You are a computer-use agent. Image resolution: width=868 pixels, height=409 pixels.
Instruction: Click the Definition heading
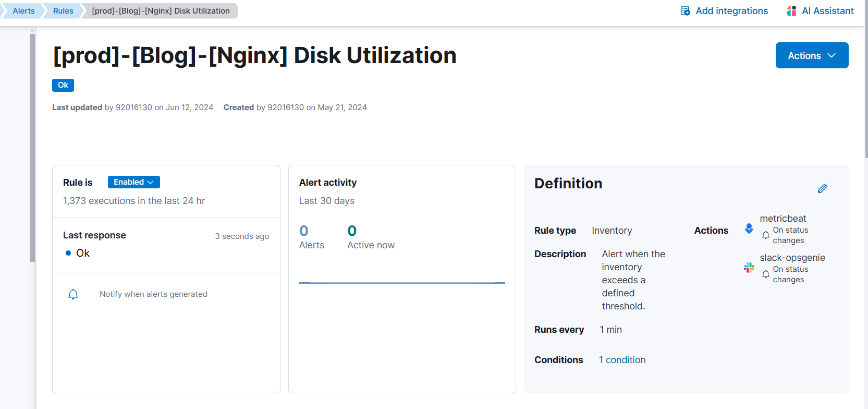568,184
